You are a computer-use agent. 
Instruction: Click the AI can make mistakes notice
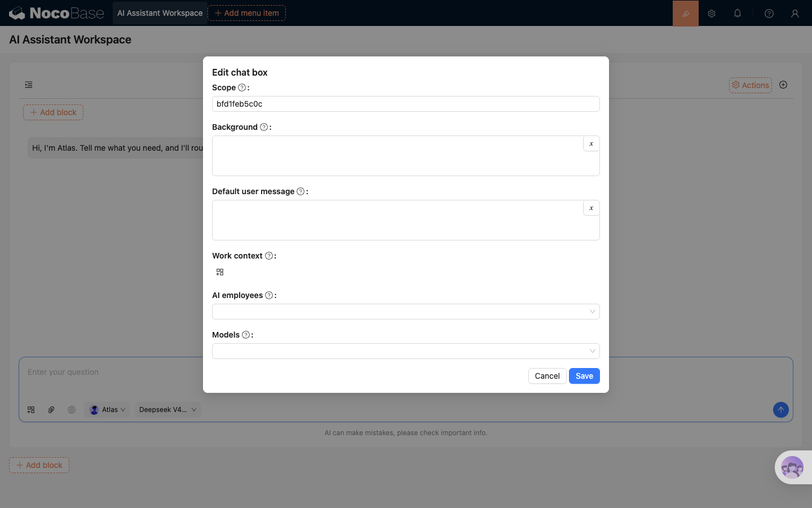406,433
